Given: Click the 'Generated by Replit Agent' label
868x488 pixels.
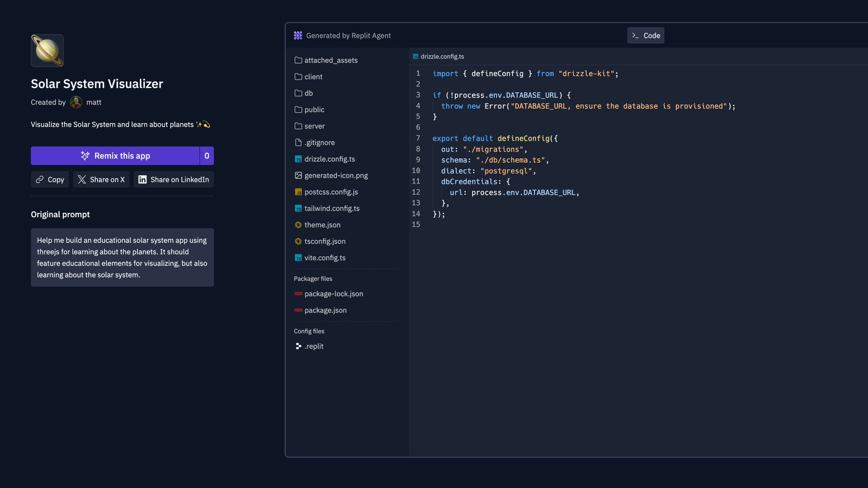Looking at the screenshot, I should (348, 36).
